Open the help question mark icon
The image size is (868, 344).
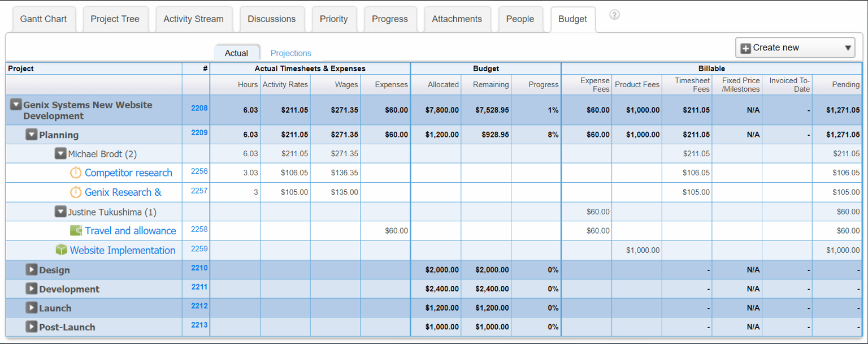point(614,15)
